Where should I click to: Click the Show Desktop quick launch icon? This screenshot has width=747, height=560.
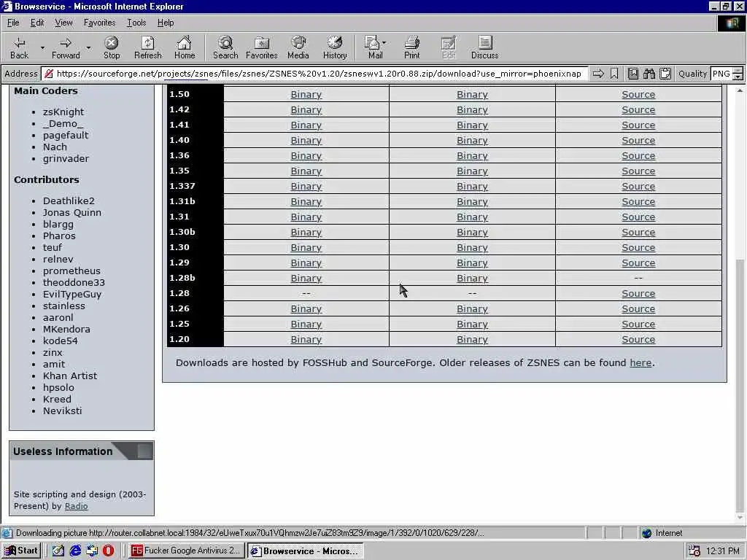pyautogui.click(x=58, y=551)
